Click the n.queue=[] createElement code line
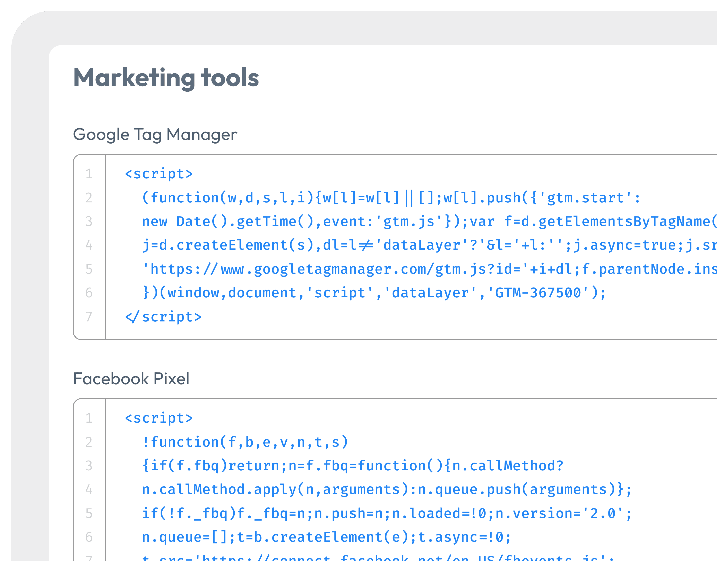The width and height of the screenshot is (728, 572). 326,537
